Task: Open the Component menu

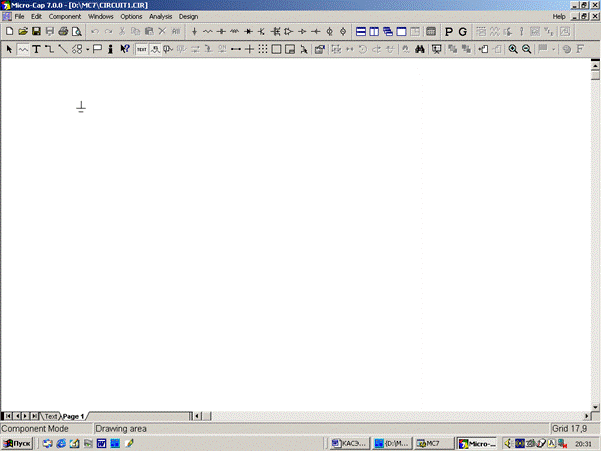Action: tap(65, 16)
